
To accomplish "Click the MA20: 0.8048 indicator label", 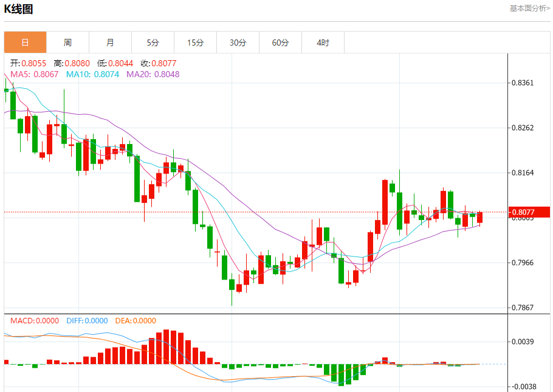I will (x=153, y=74).
